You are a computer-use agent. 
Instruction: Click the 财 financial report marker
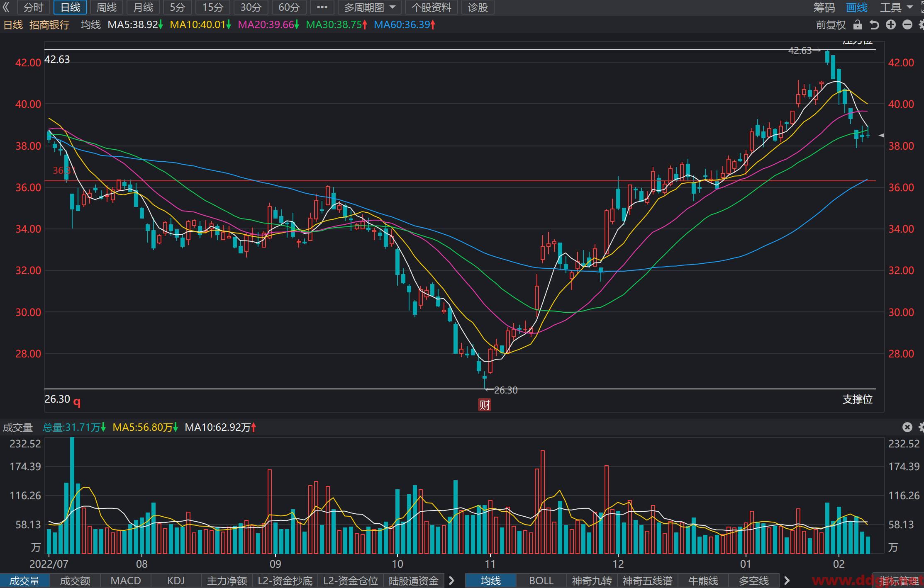click(485, 405)
